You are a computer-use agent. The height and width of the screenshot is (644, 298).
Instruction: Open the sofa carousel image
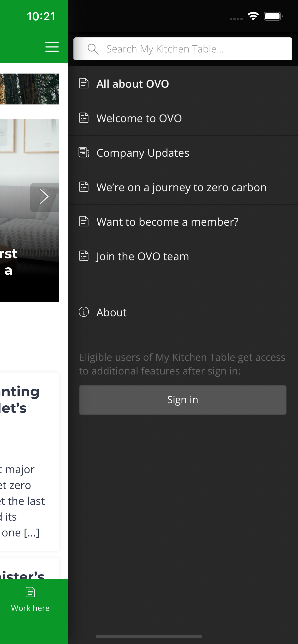[x=30, y=210]
